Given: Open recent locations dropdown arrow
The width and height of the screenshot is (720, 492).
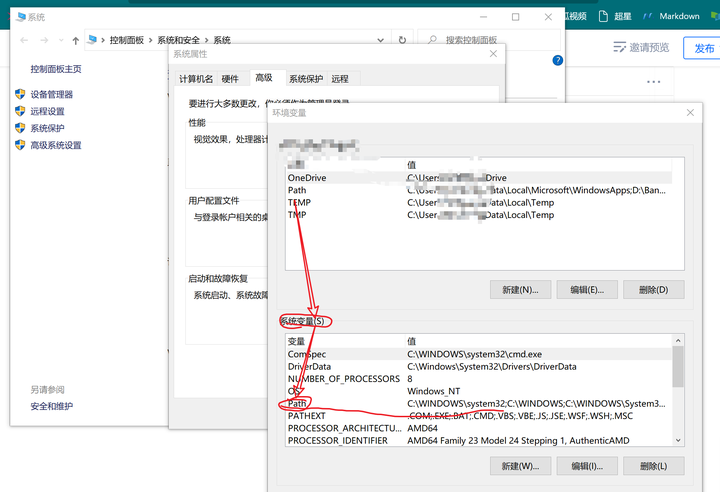Looking at the screenshot, I should (61, 40).
